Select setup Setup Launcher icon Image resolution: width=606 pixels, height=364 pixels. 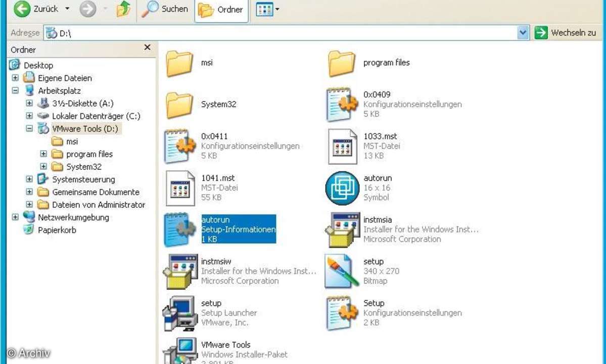click(180, 313)
